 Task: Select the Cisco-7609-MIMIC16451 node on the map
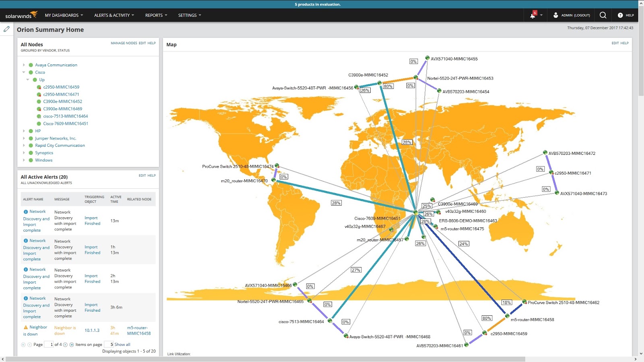click(x=415, y=212)
